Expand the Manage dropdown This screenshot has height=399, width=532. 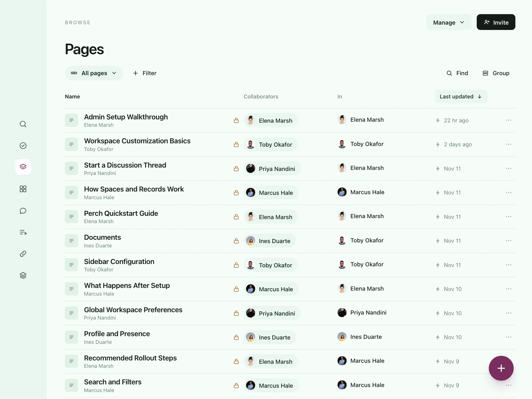point(449,22)
